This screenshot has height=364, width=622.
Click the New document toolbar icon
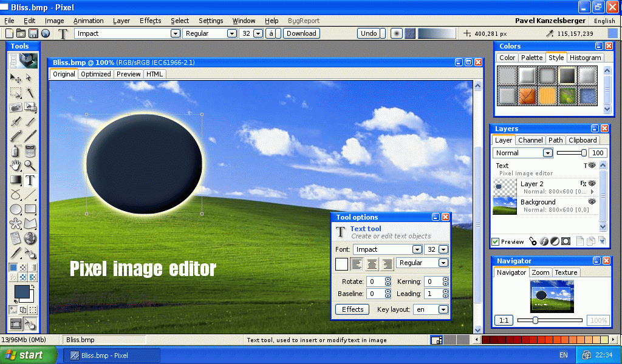(9, 33)
